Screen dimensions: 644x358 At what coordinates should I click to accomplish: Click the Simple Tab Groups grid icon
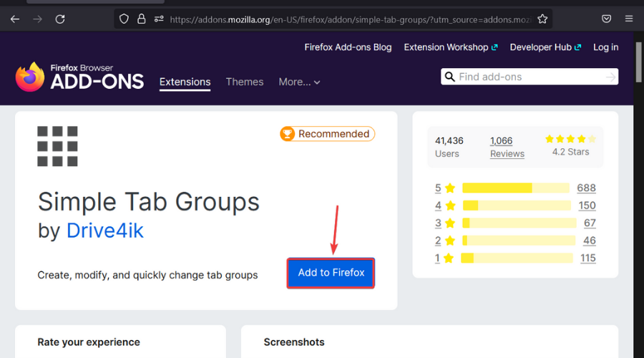pos(57,146)
